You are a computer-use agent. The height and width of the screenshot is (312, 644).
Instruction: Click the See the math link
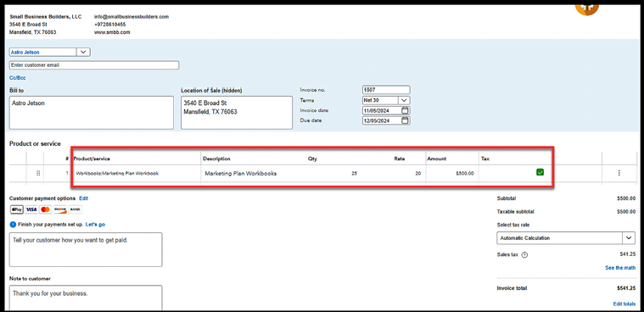click(x=620, y=268)
